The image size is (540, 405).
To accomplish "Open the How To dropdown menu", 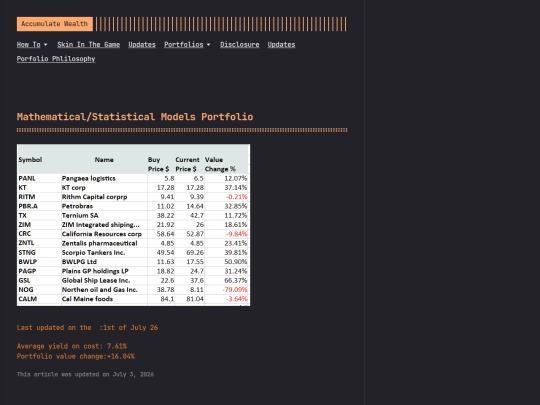I will click(32, 44).
